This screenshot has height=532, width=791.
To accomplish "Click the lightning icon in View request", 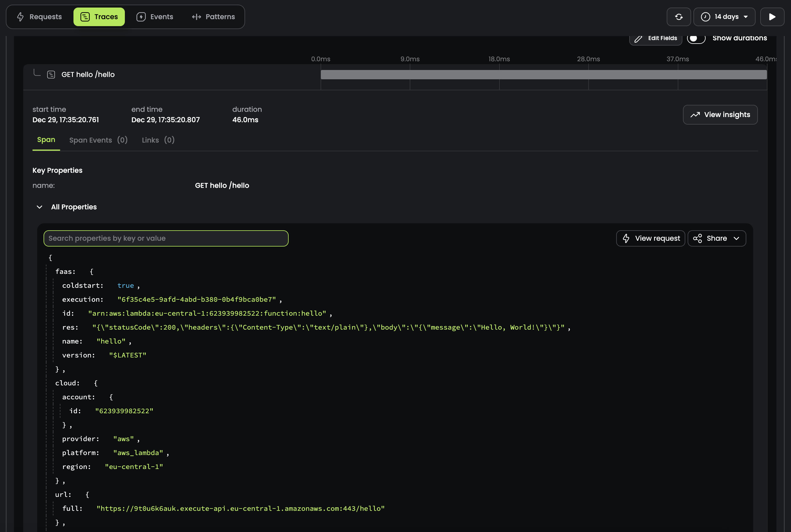I will point(626,238).
